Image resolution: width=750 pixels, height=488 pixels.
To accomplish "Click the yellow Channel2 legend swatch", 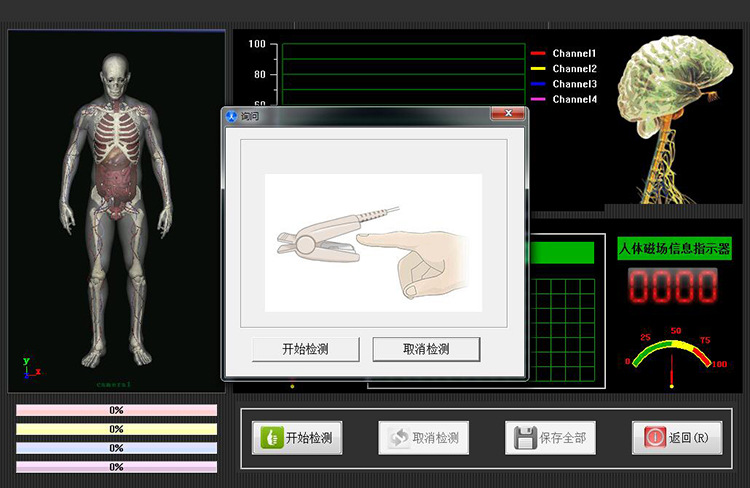I will coord(538,69).
